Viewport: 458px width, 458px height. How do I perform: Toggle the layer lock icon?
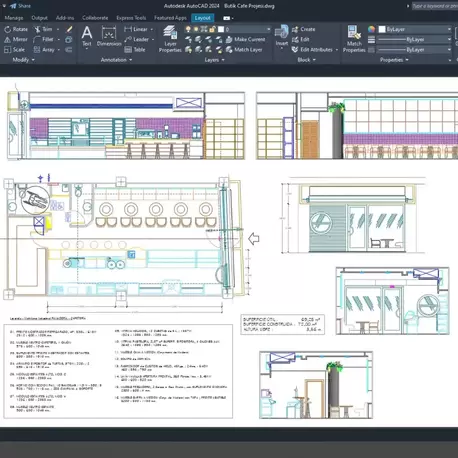[212, 29]
